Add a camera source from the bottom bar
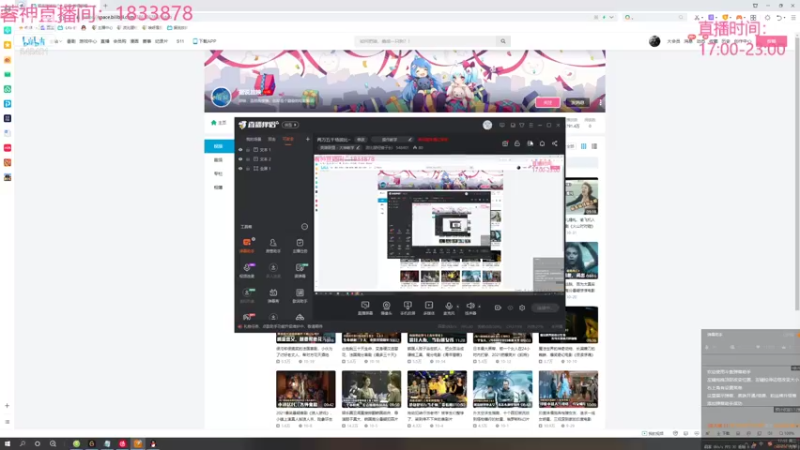This screenshot has width=800, height=450. [386, 308]
